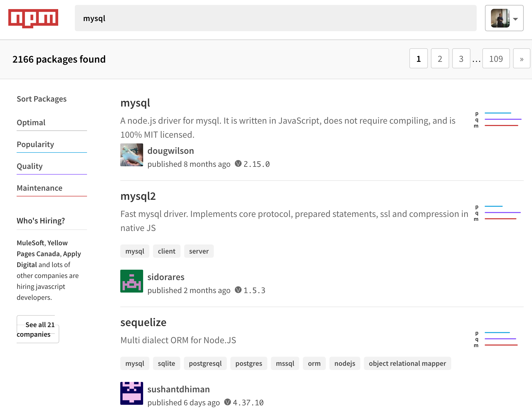Switch to results page 2

coord(440,59)
